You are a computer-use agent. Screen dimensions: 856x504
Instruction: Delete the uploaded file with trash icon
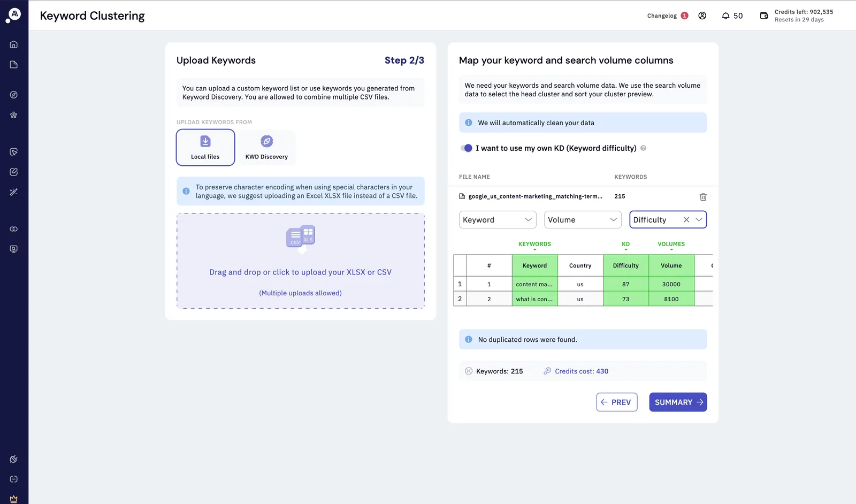[x=703, y=197]
